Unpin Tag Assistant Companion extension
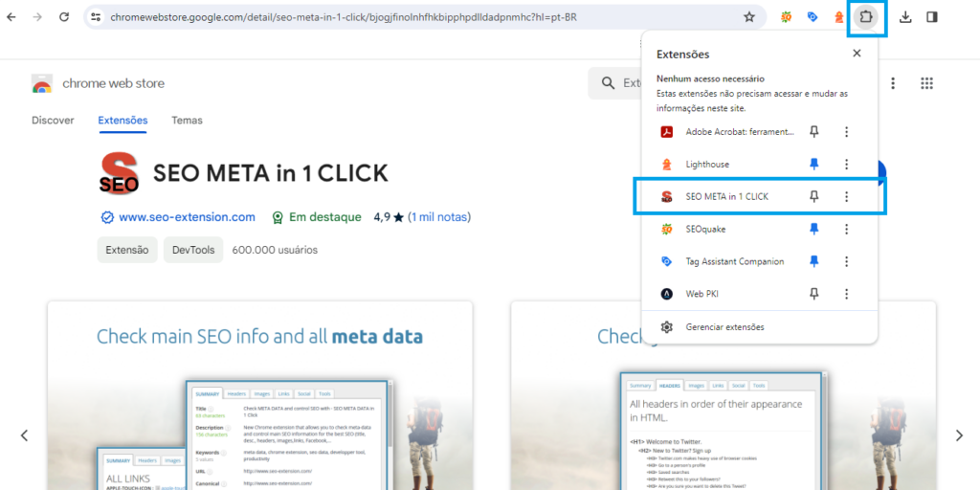Image resolution: width=980 pixels, height=490 pixels. pos(813,261)
